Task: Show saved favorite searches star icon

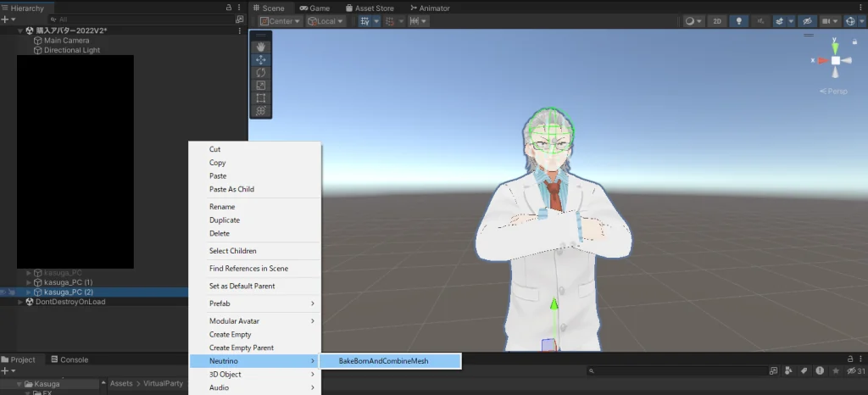Action: [x=835, y=370]
